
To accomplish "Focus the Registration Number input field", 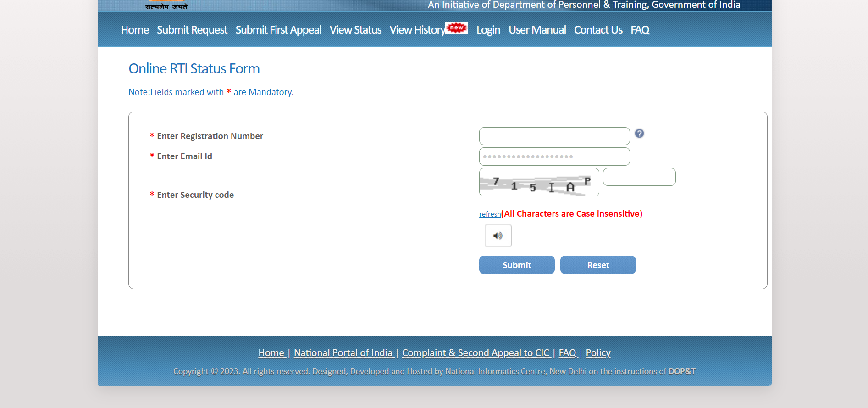I will [x=554, y=136].
